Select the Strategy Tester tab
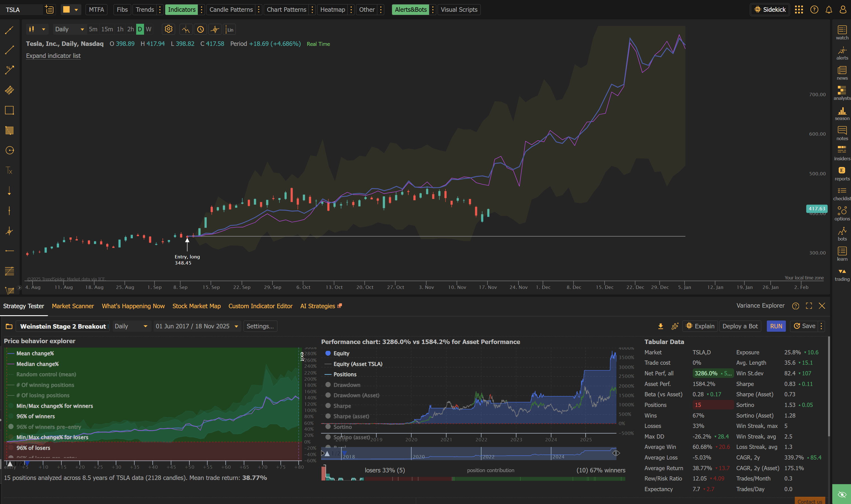The height and width of the screenshot is (504, 851). 23,306
